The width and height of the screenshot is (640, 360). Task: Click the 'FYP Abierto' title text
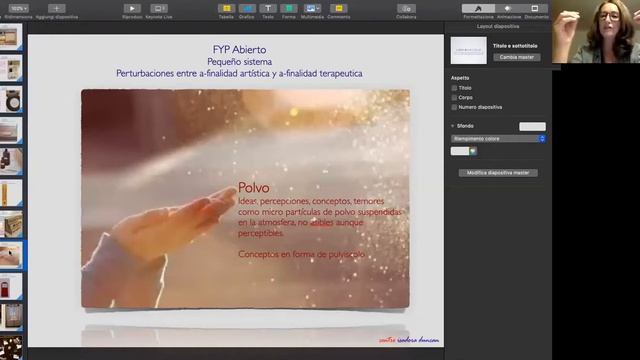click(x=240, y=50)
